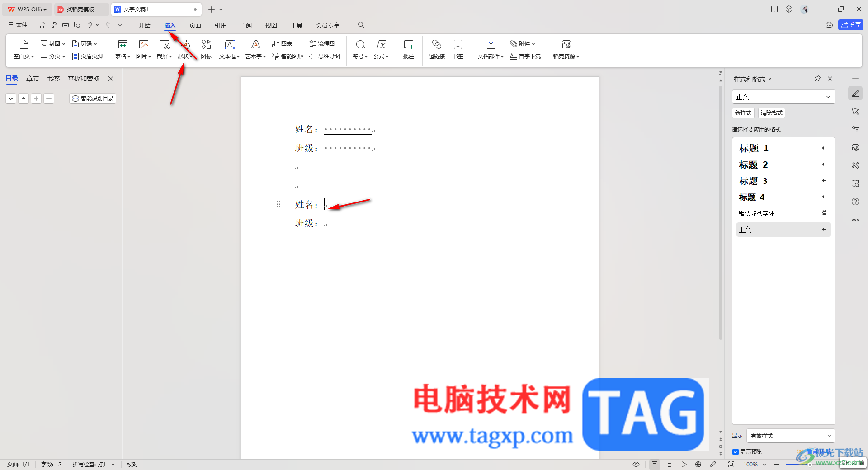
Task: Click the 智能识别目录 button
Action: [93, 98]
